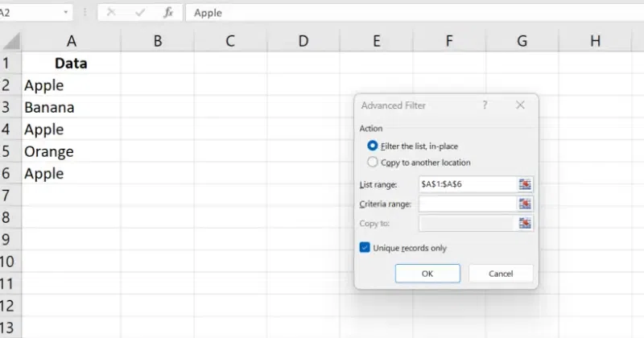The height and width of the screenshot is (338, 644).
Task: Select row 3 header
Action: coord(7,107)
